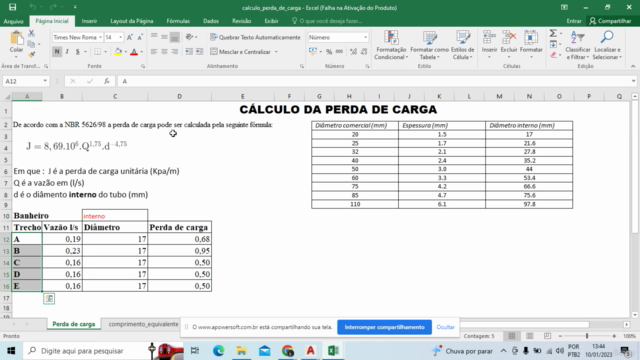The width and height of the screenshot is (640, 360).
Task: Click the Cut (scissors) icon
Action: 31,34
